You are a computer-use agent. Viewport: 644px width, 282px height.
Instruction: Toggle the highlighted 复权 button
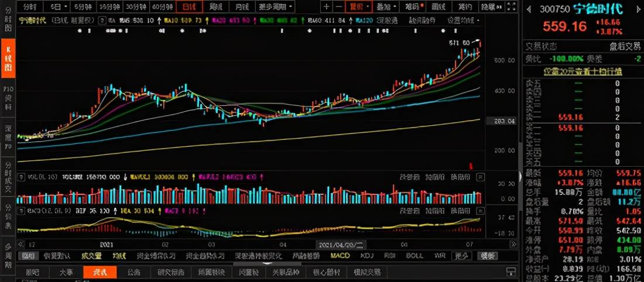click(358, 6)
